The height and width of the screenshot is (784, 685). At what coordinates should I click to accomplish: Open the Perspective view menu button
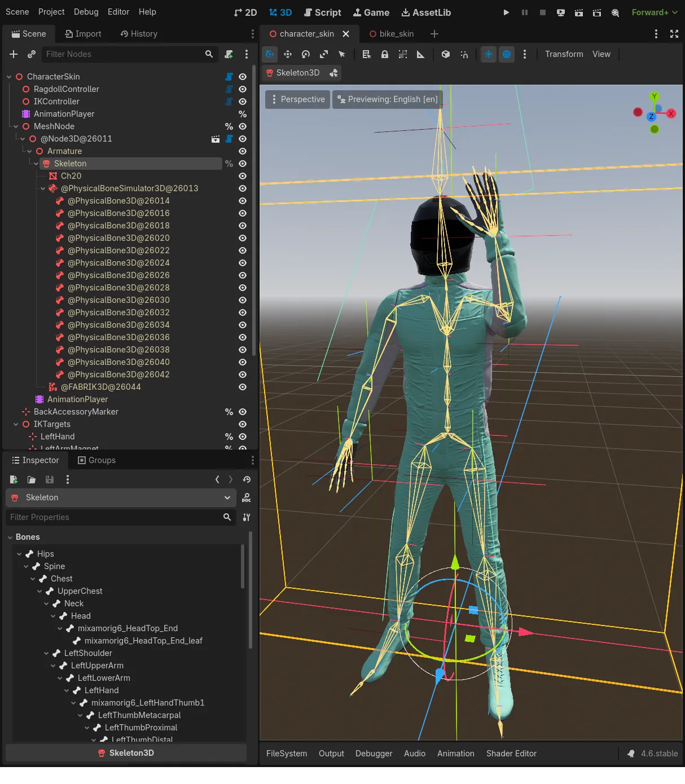coord(298,99)
